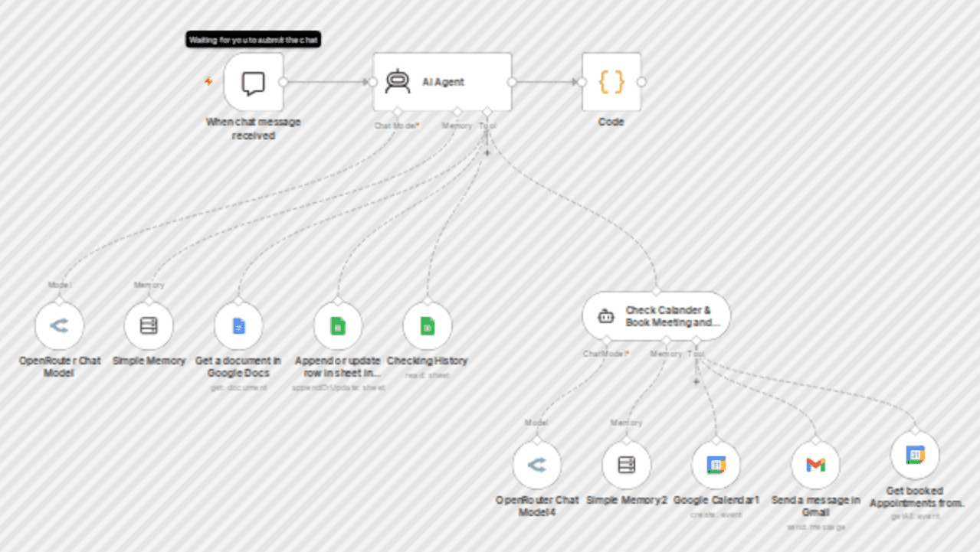The image size is (980, 552).
Task: Click the 'Simple Memory2' label text
Action: 627,500
